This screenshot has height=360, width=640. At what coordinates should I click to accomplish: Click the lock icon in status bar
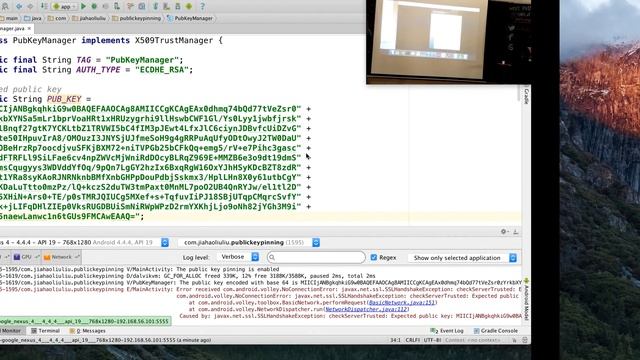514,340
